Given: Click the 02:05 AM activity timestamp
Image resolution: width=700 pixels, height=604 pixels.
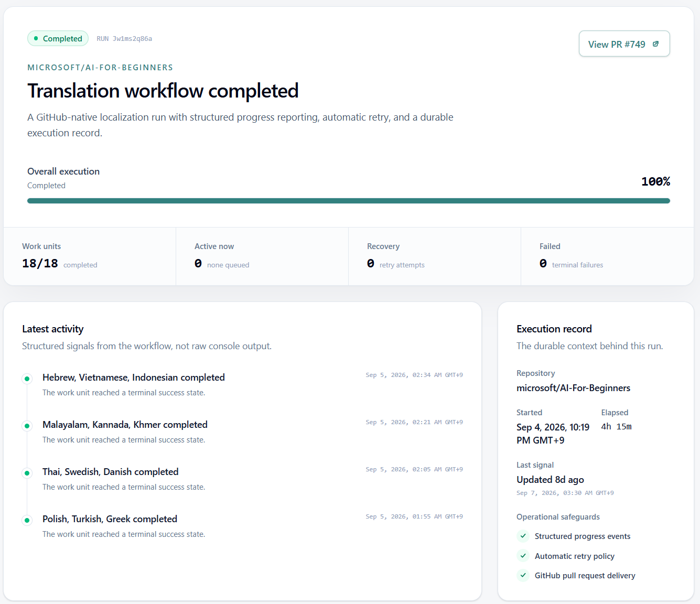Looking at the screenshot, I should tap(414, 469).
